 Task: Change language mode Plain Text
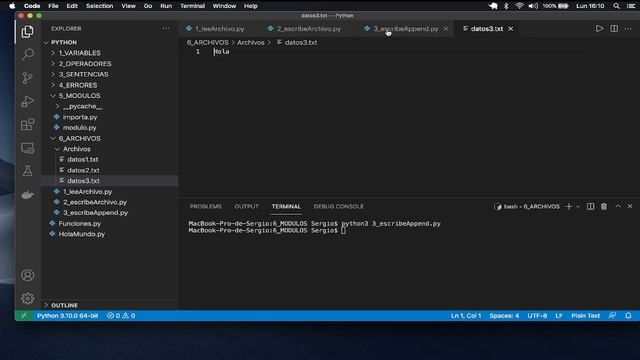coord(585,316)
